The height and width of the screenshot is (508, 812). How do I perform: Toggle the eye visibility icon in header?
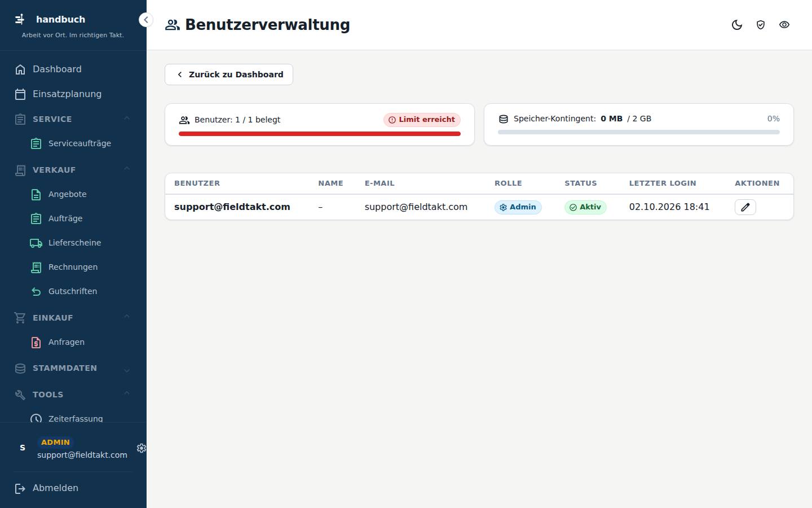coord(784,25)
